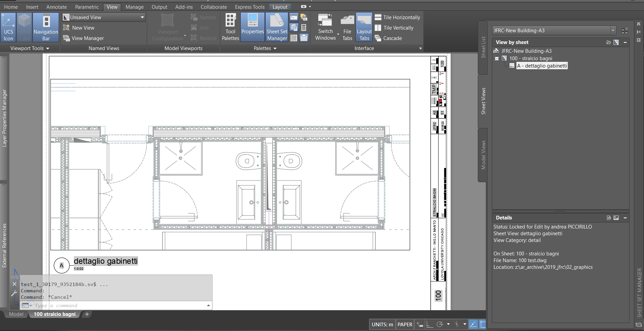
Task: Switch to the Express Tools tab
Action: click(x=250, y=7)
